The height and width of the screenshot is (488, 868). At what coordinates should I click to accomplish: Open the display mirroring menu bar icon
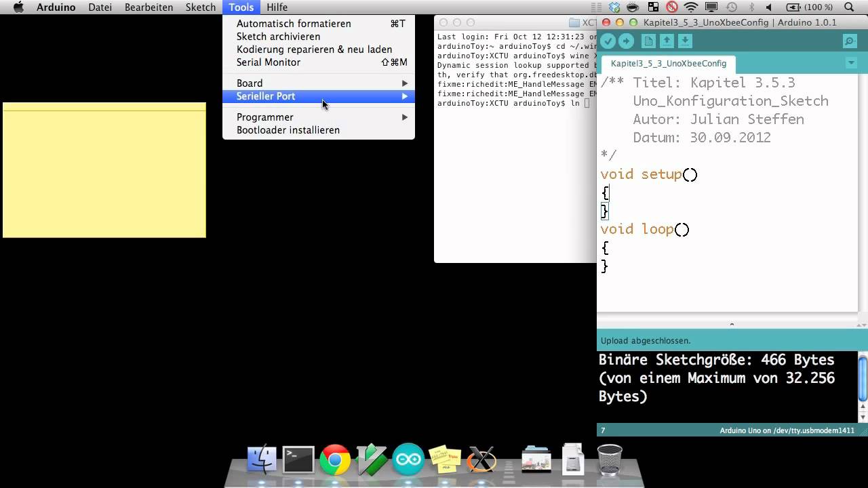click(711, 7)
